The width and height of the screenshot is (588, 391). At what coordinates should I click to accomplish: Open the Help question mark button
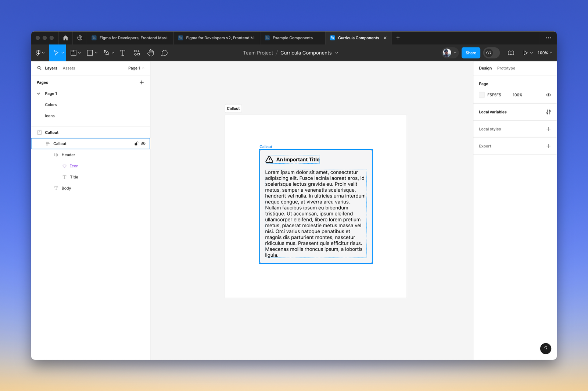click(x=545, y=348)
